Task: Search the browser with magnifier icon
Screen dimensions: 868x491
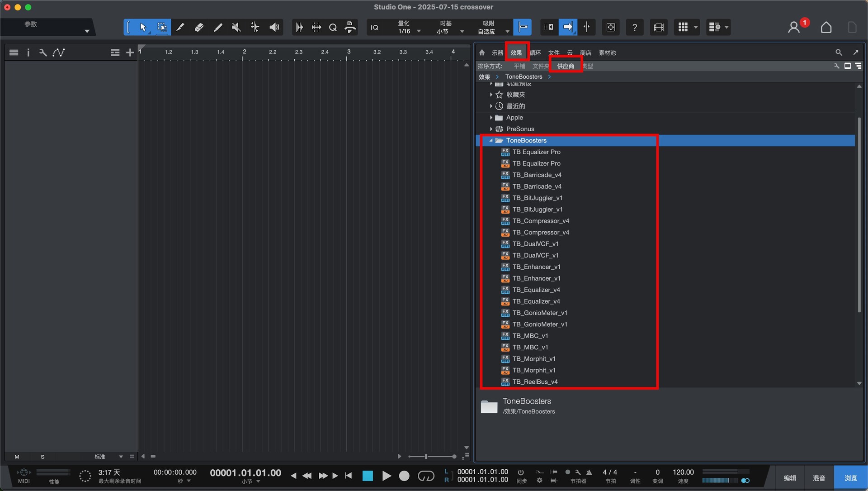Action: pyautogui.click(x=839, y=52)
